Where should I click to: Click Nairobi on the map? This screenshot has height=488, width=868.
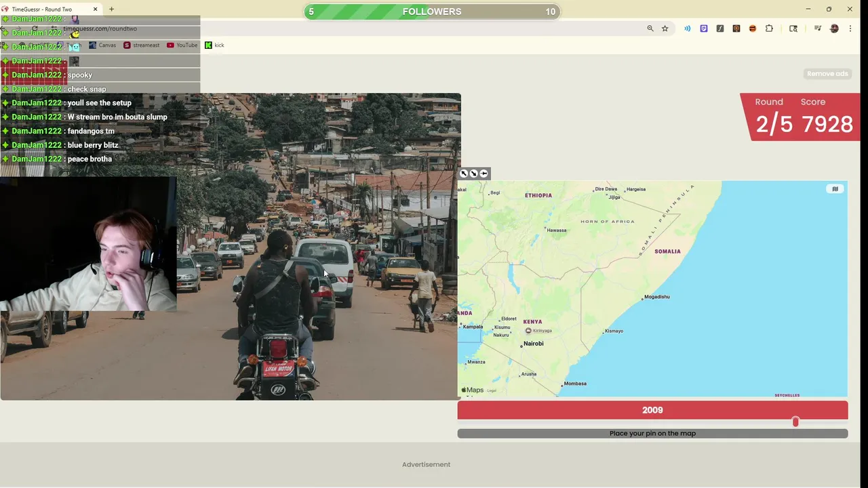coord(533,344)
